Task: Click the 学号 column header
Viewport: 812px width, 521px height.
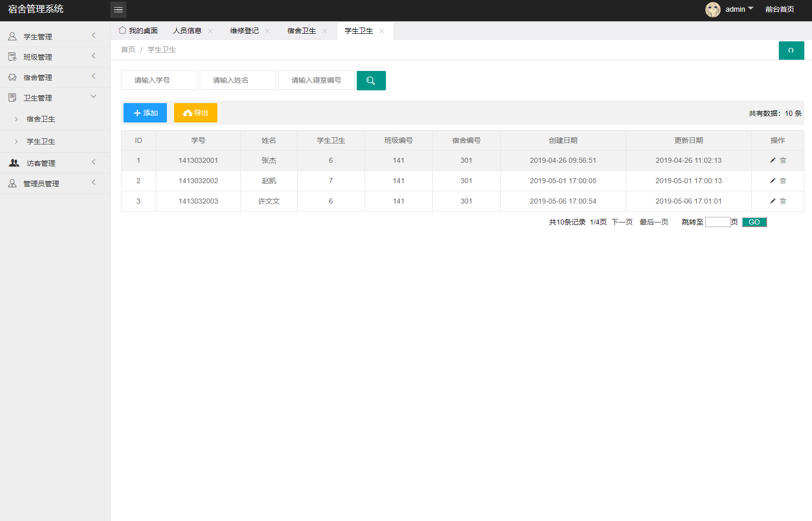Action: (x=198, y=140)
